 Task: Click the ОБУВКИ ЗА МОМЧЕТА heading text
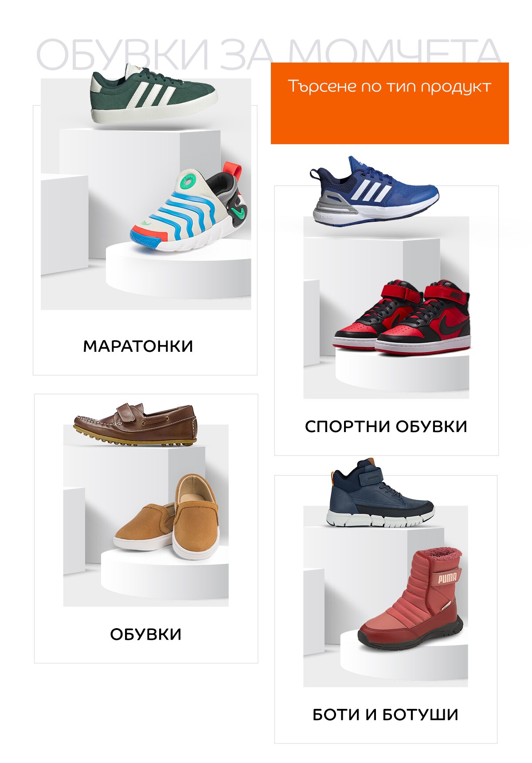click(269, 54)
